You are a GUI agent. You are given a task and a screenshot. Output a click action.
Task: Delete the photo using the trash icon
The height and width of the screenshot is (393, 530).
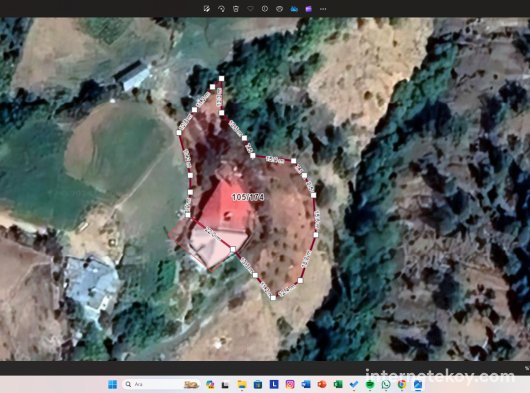tap(236, 9)
